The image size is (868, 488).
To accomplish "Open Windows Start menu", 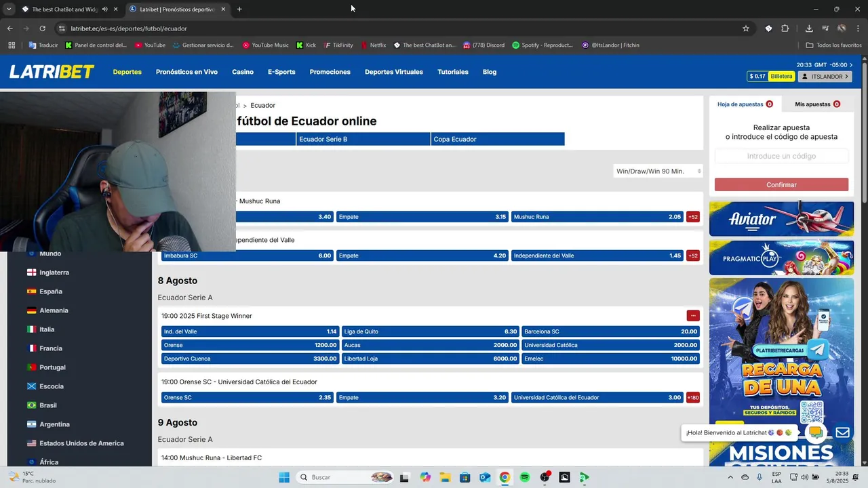I will [284, 477].
